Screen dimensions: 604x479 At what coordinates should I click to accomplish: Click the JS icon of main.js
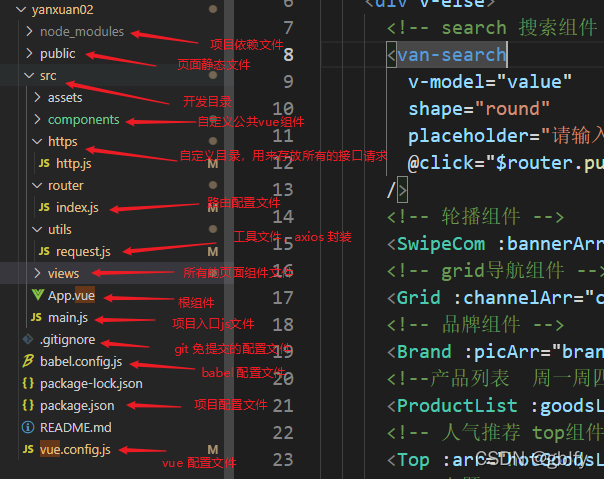click(36, 318)
